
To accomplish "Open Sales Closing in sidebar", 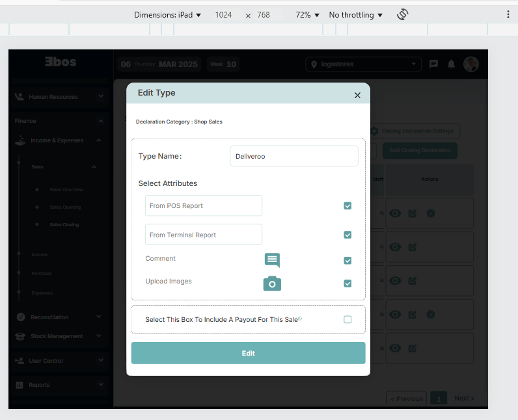I will tap(64, 225).
